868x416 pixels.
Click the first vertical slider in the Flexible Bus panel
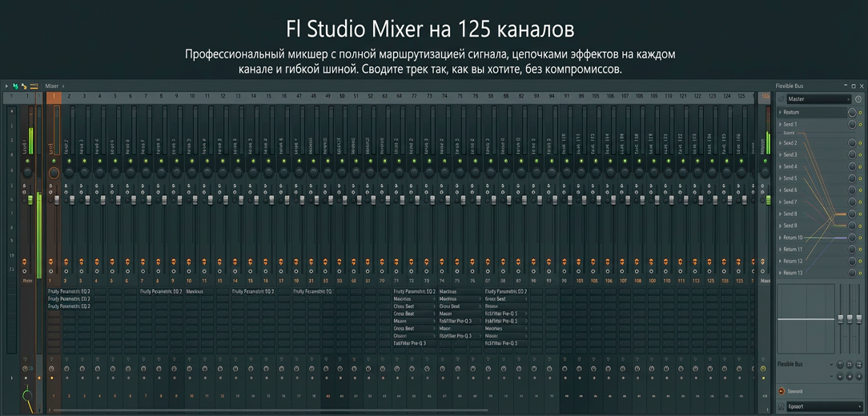click(841, 318)
